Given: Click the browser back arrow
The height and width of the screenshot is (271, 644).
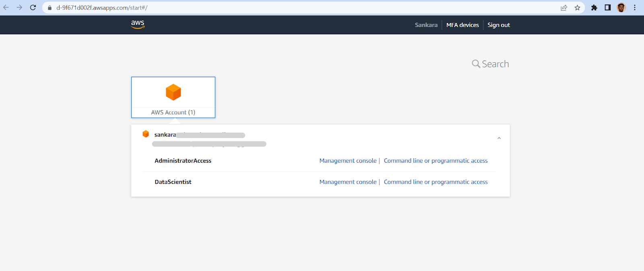Looking at the screenshot, I should click(6, 8).
